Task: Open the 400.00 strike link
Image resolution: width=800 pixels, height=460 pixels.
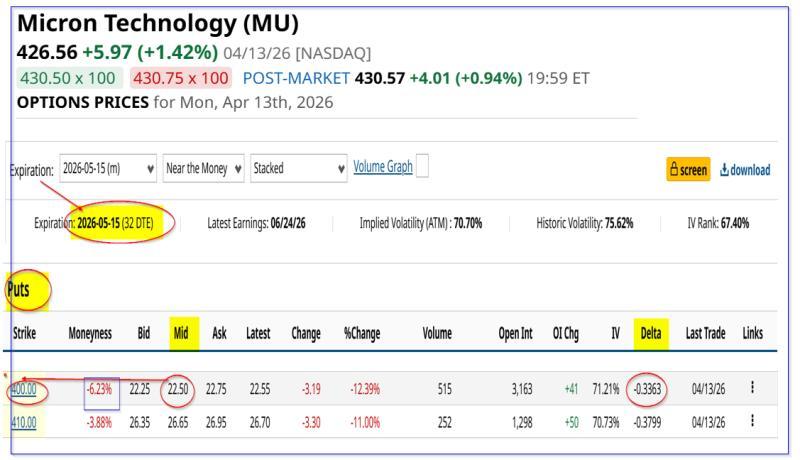Action: [x=22, y=390]
